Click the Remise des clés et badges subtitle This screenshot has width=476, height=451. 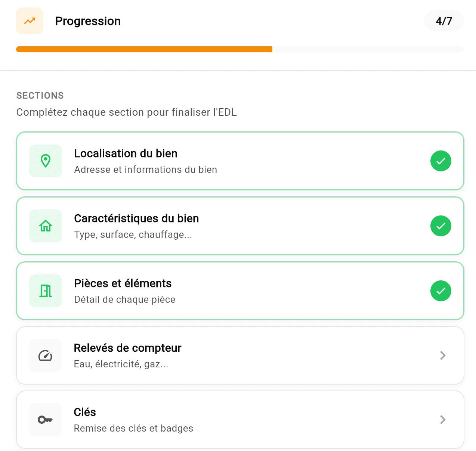tap(133, 428)
